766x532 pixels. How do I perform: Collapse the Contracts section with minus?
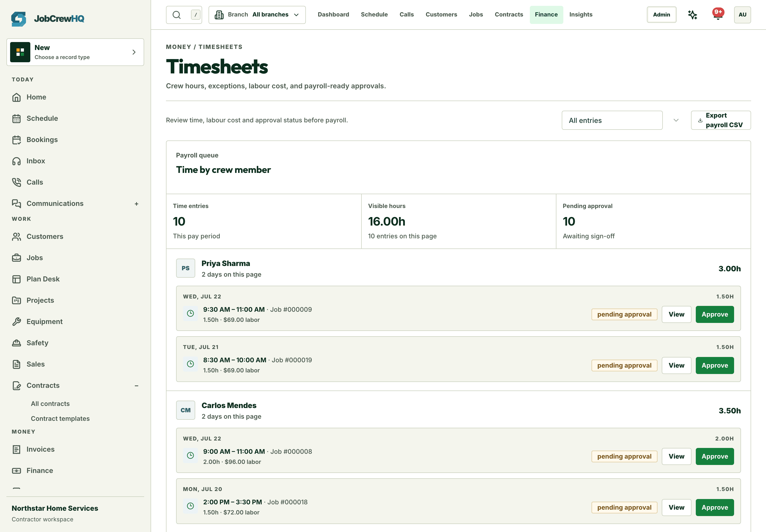136,386
